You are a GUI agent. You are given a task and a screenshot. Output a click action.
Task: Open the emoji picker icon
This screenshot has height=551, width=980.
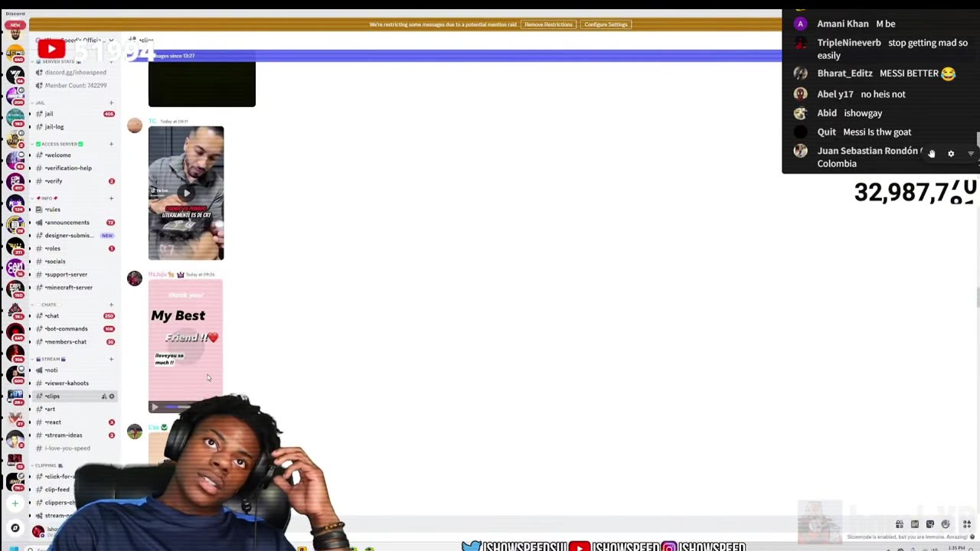(x=946, y=524)
